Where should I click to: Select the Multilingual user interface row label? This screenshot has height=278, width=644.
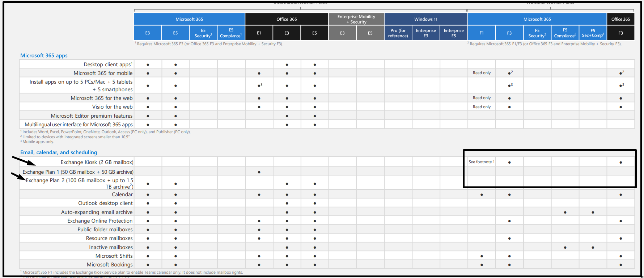tap(79, 125)
